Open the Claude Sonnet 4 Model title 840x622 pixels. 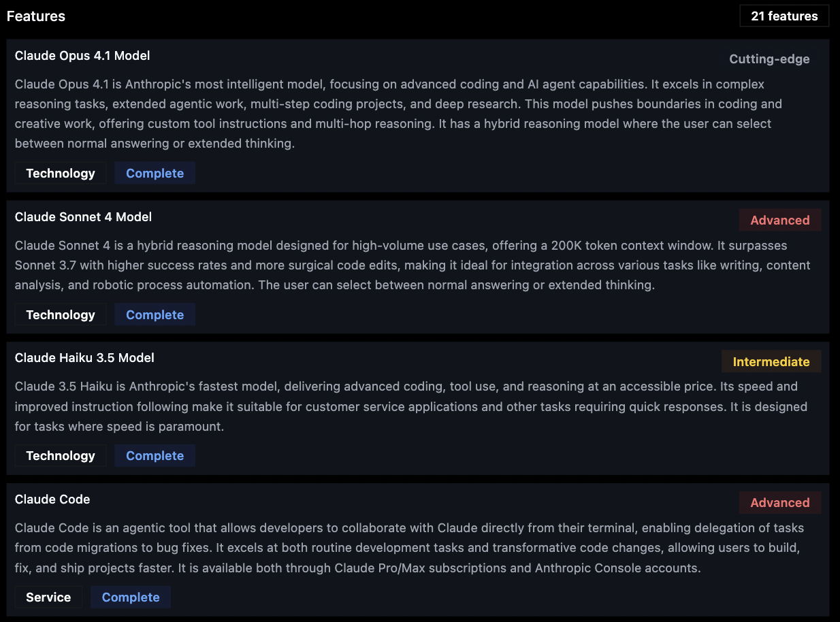[83, 217]
